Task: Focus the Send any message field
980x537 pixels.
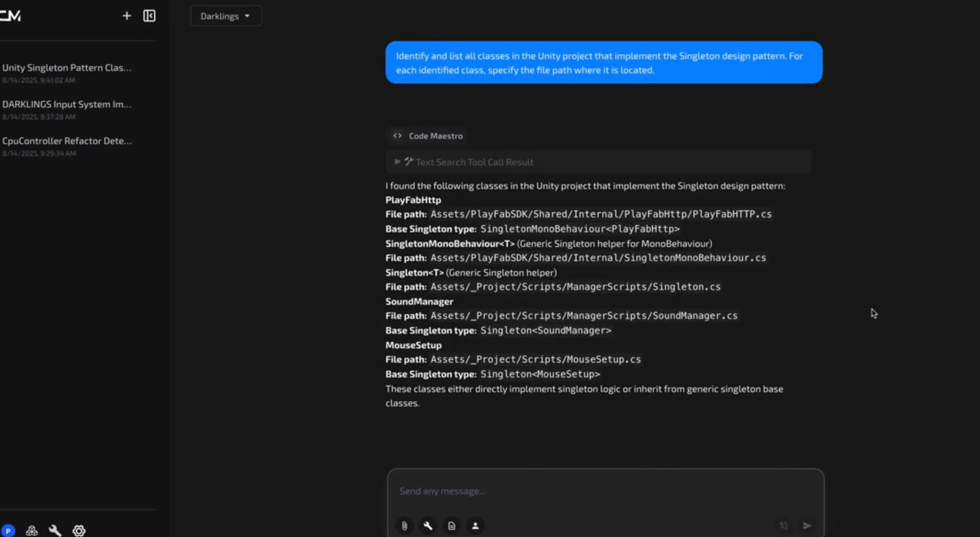Action: tap(605, 491)
